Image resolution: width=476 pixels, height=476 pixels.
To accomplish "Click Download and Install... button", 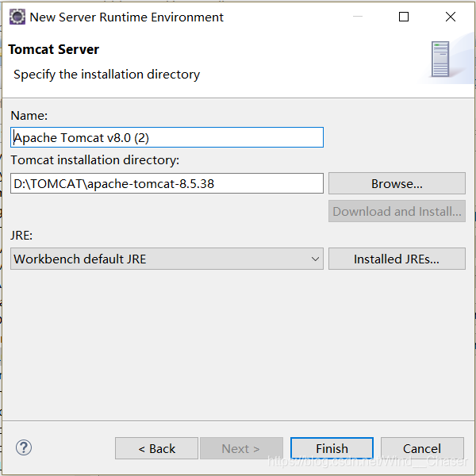I will [x=397, y=211].
